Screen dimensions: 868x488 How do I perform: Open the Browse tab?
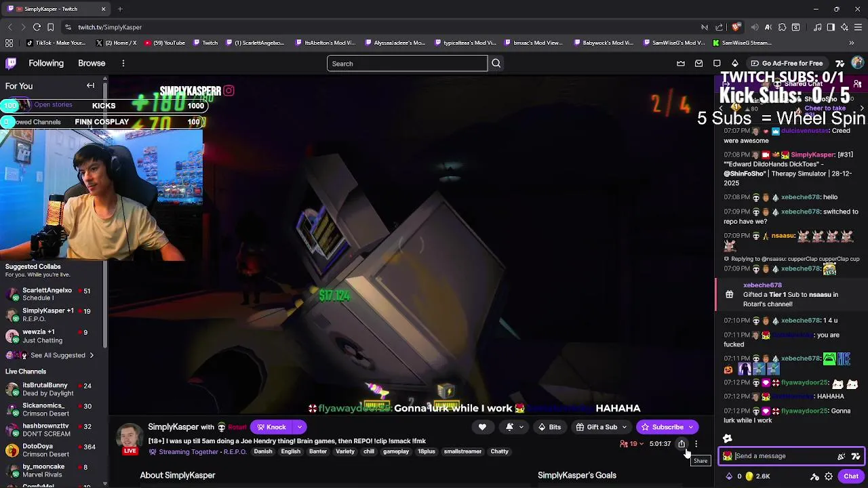coord(92,63)
